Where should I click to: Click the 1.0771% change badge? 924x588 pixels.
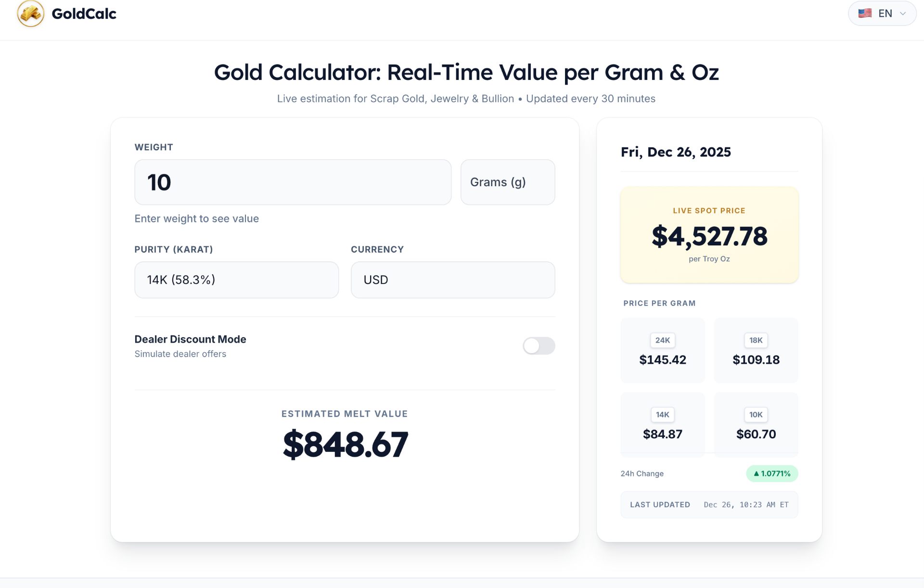771,473
